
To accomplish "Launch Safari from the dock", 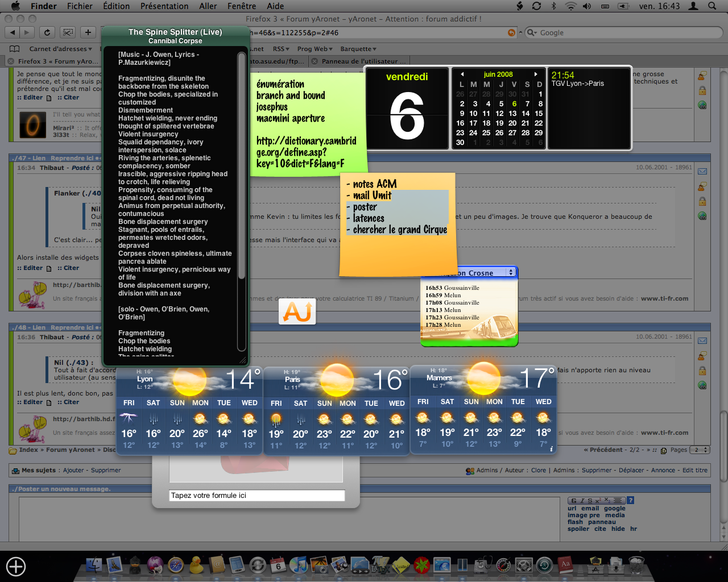I will point(176,565).
